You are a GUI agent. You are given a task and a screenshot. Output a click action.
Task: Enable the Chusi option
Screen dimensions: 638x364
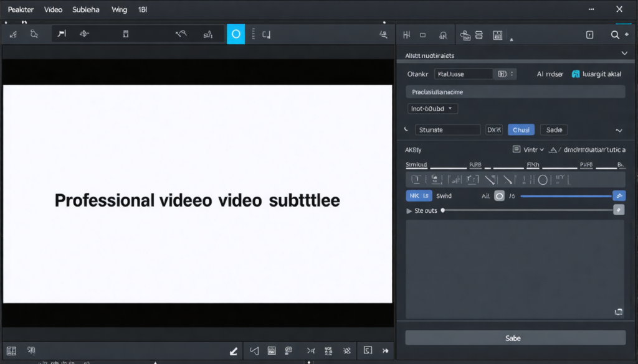[x=521, y=129]
